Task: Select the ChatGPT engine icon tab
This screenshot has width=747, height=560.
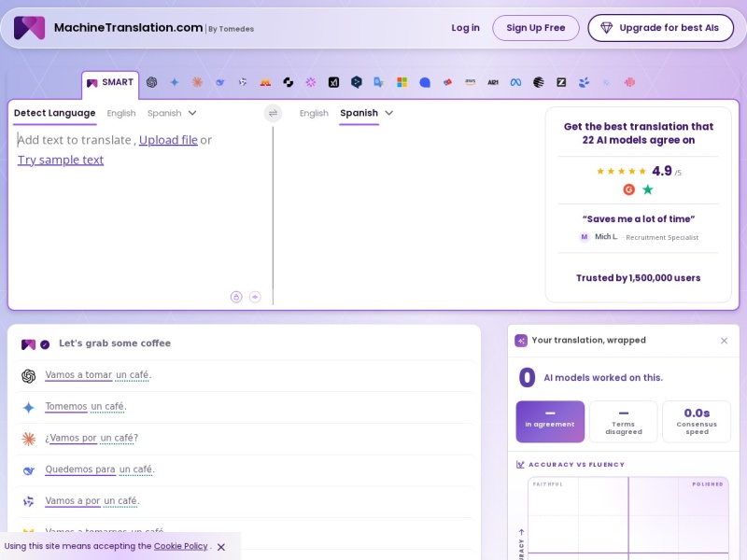Action: pyautogui.click(x=151, y=82)
